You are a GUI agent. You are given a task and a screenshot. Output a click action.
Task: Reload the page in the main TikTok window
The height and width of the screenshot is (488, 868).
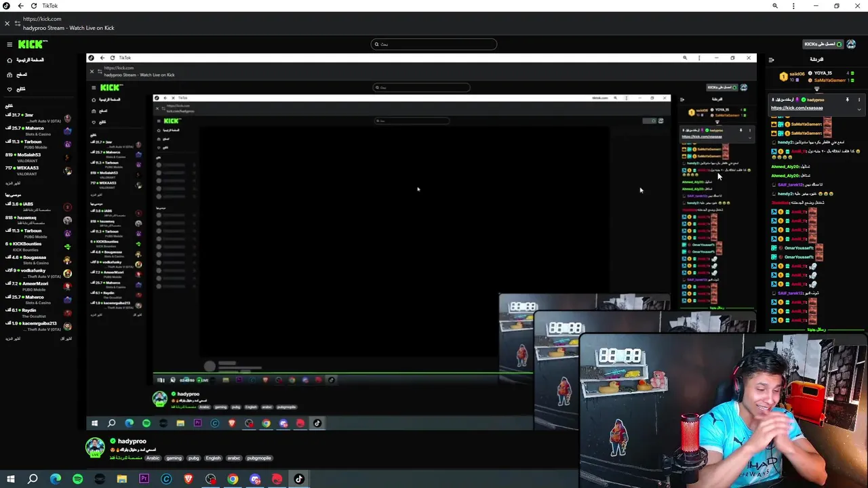coord(33,6)
